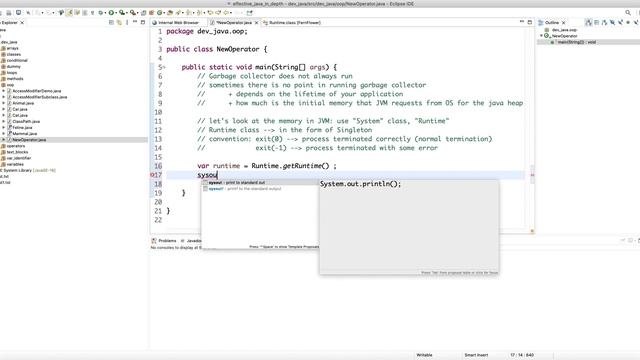This screenshot has width=640, height=360.
Task: Expand NewOperator.java tree node
Action: (x=4, y=140)
